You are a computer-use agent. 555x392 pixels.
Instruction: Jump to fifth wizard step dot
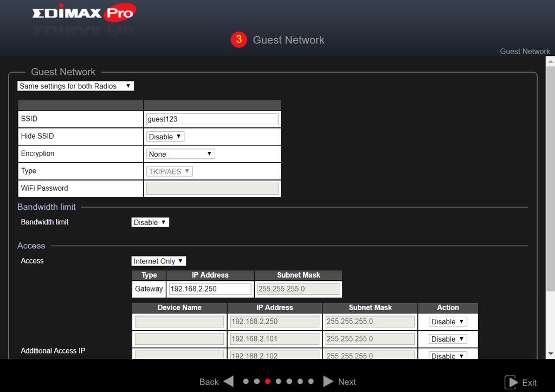pyautogui.click(x=289, y=381)
